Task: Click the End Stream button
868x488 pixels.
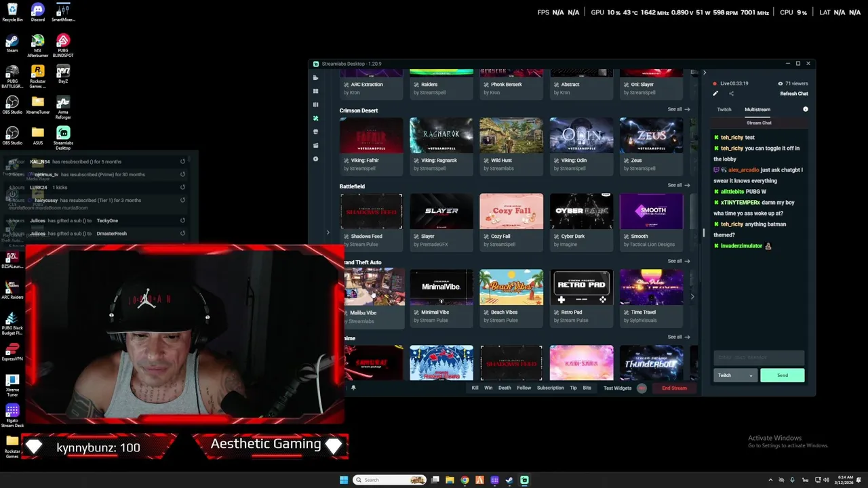Action: [x=674, y=388]
